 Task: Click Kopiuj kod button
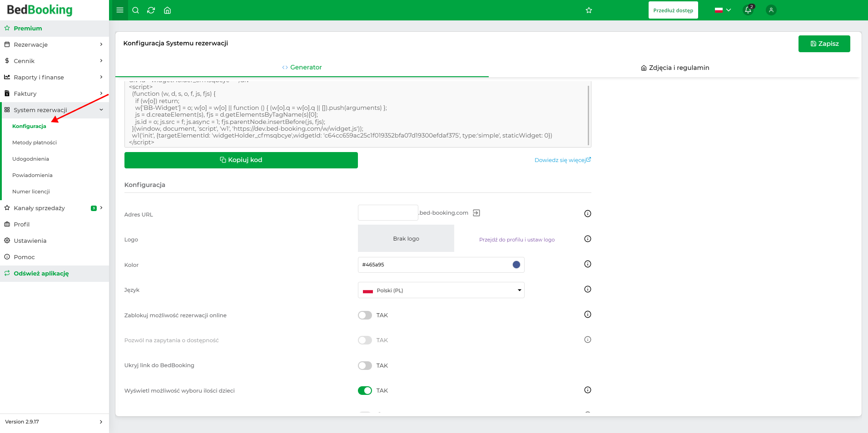(x=241, y=160)
